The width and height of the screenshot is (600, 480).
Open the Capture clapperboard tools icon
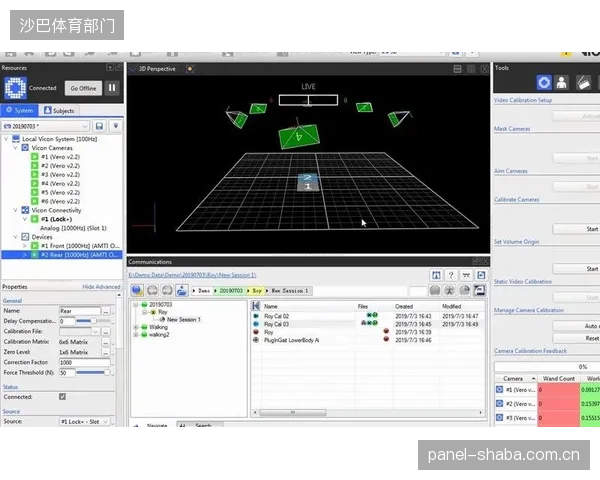click(583, 83)
